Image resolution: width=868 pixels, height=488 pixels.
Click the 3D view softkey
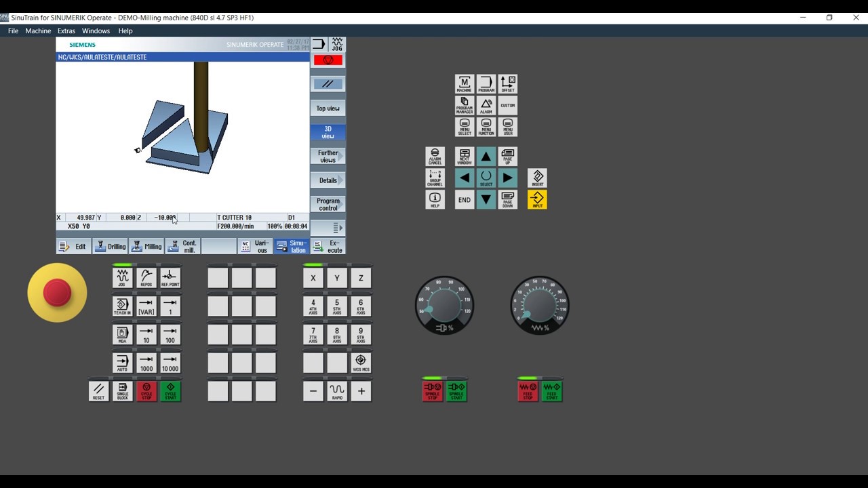point(328,132)
